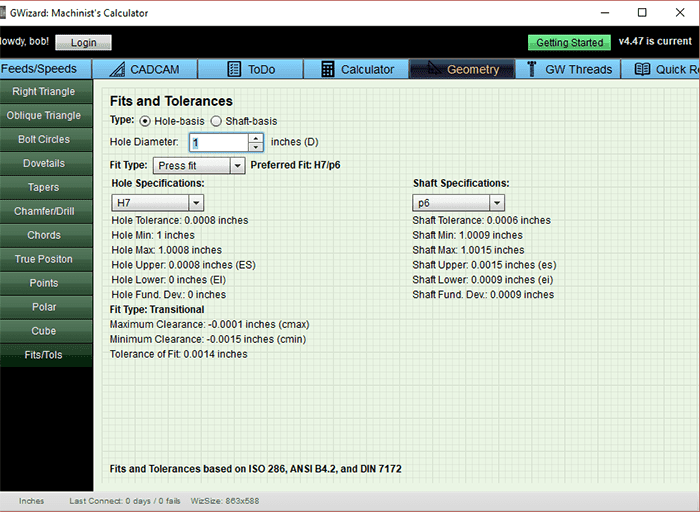The height and width of the screenshot is (512, 700).
Task: Decrease Hole Diameter with down arrow
Action: [255, 147]
